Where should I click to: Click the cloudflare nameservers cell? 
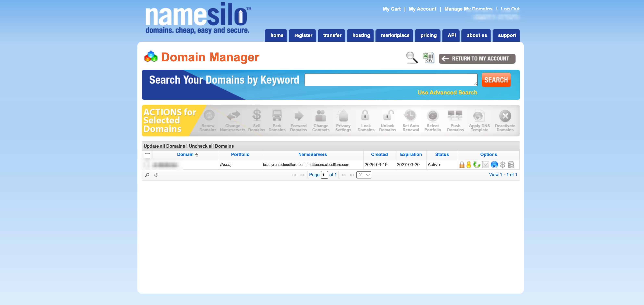(312, 165)
